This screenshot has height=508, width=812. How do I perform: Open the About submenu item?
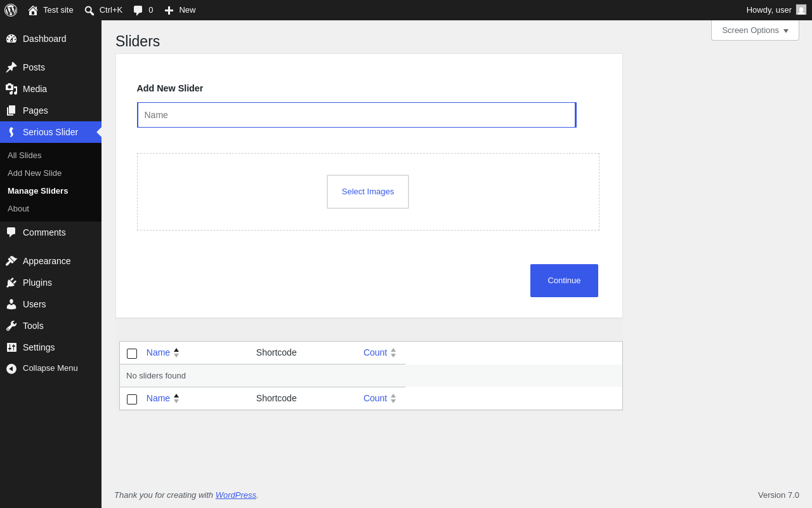click(51, 208)
